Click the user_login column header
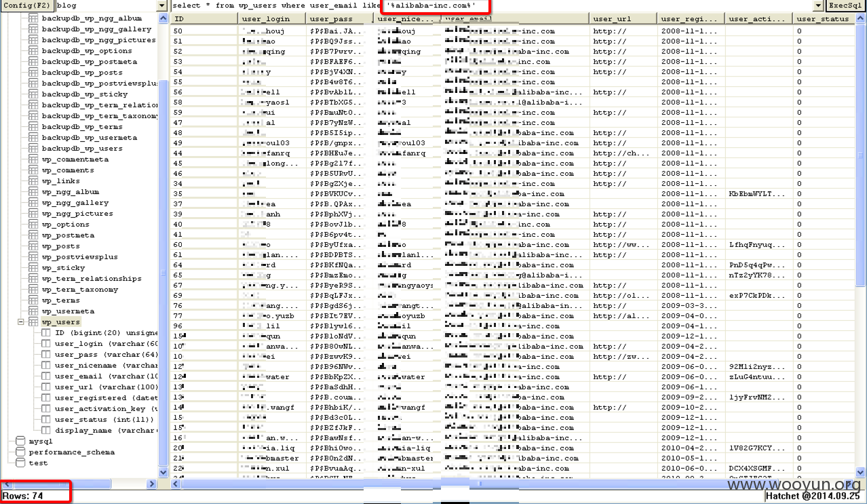Viewport: 867px width, 504px height. coord(272,19)
